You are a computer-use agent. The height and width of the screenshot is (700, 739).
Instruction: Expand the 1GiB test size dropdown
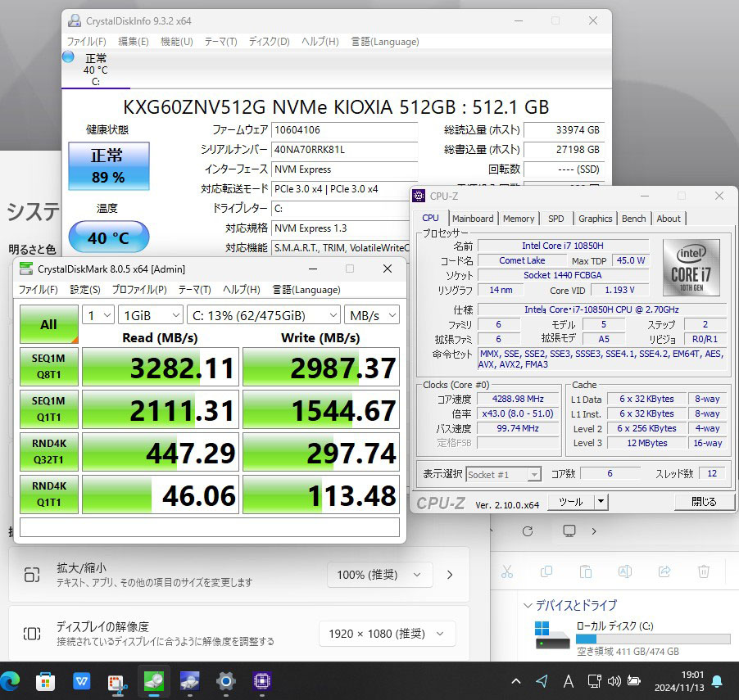coord(151,315)
